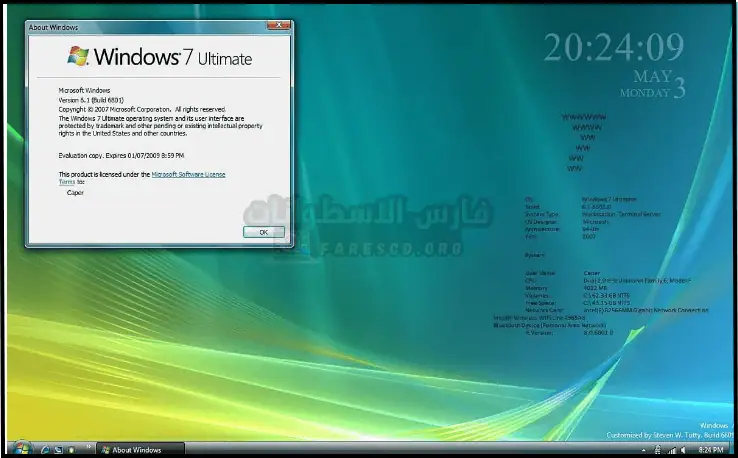The width and height of the screenshot is (738, 458).
Task: Click the taskbar clock showing 8:24 PM
Action: pyautogui.click(x=710, y=450)
